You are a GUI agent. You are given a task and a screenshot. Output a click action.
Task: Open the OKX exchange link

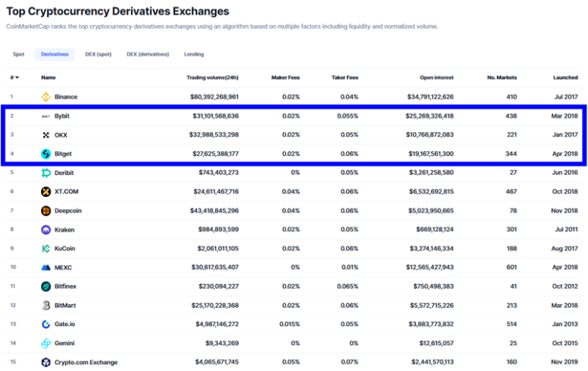click(x=61, y=135)
